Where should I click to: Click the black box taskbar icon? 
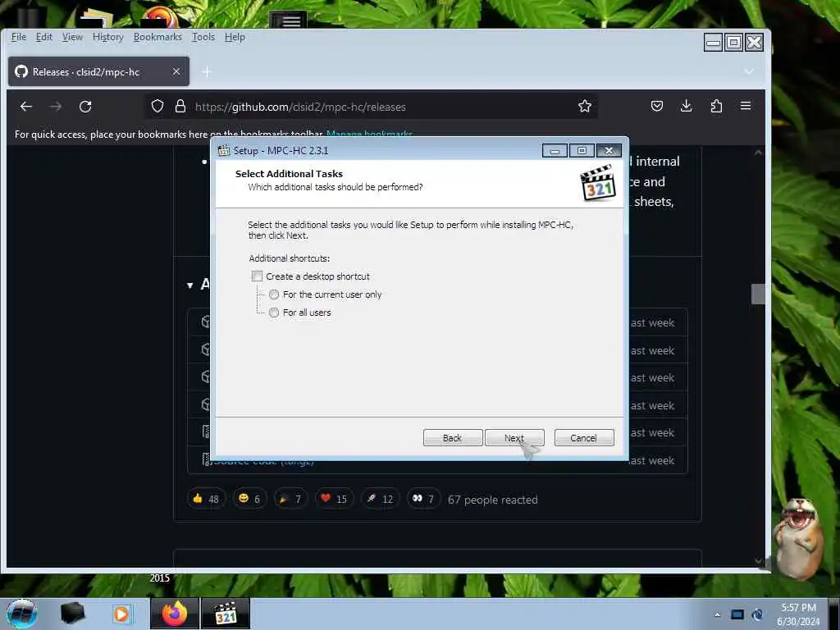[x=72, y=614]
